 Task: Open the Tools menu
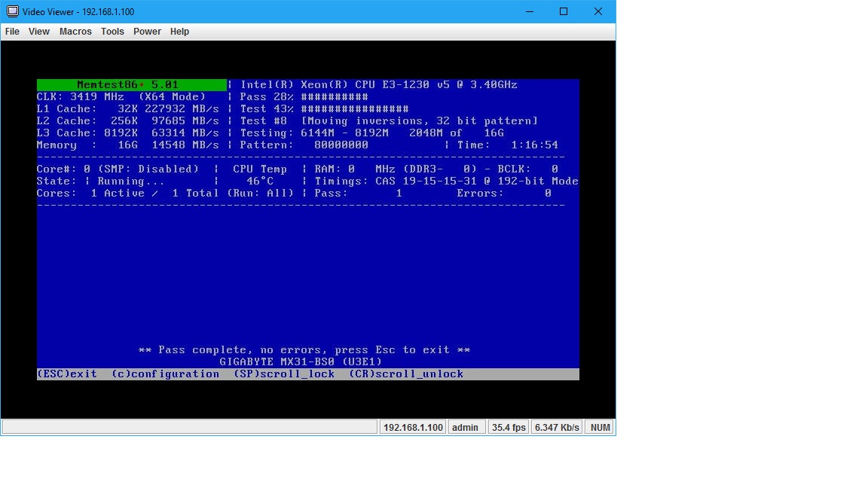(x=112, y=32)
